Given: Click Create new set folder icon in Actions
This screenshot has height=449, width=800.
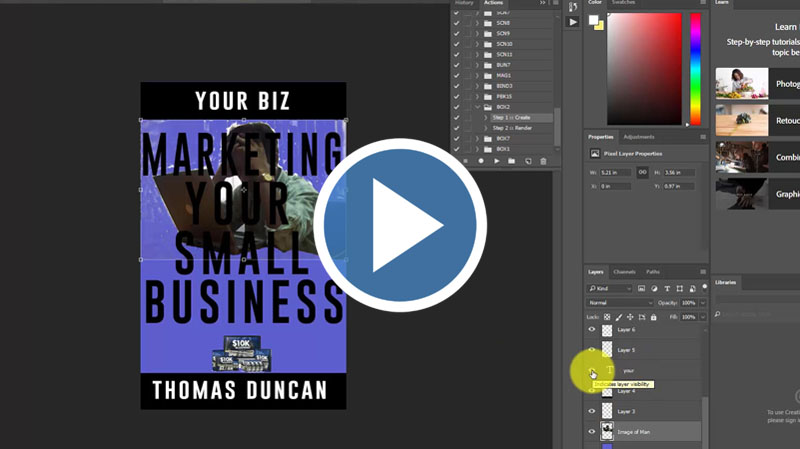Looking at the screenshot, I should point(512,161).
